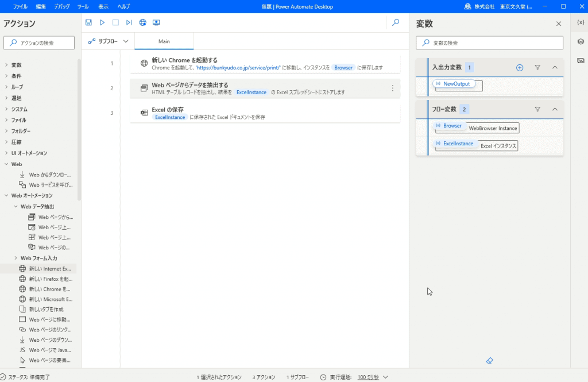Viewport: 588px width, 382px height.
Task: Click the Stop flow square icon
Action: coord(115,22)
